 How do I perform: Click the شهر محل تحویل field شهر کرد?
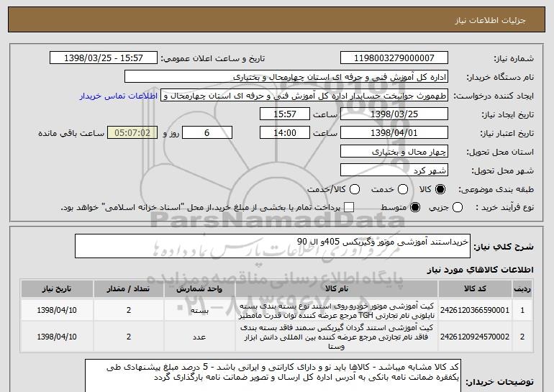tap(394, 170)
